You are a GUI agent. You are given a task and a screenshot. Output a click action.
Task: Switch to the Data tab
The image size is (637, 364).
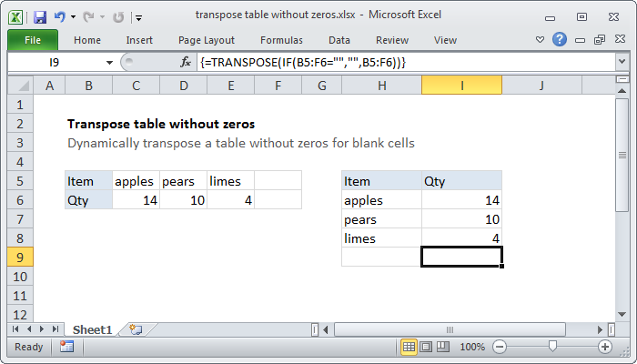(x=339, y=40)
